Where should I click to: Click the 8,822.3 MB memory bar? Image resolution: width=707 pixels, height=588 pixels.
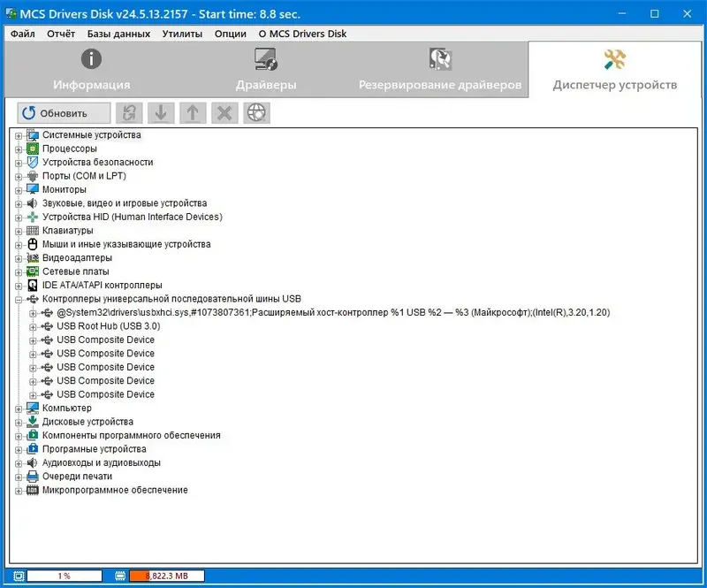click(167, 576)
